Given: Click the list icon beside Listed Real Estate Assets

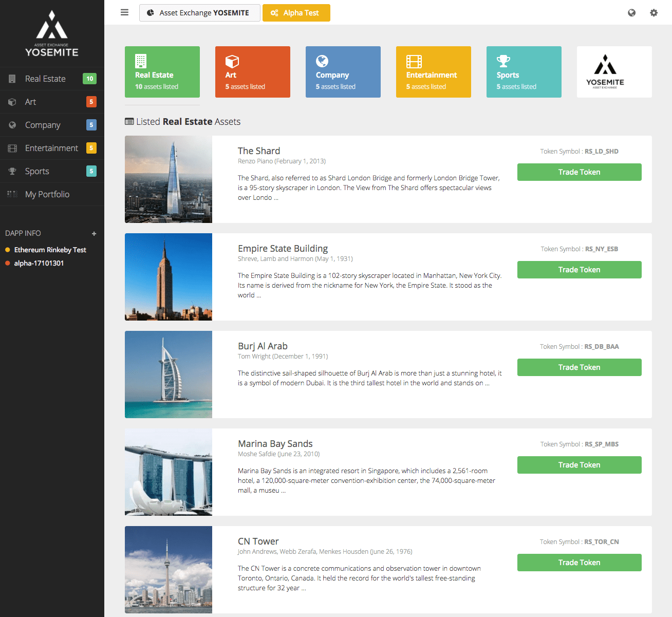Looking at the screenshot, I should tap(129, 122).
